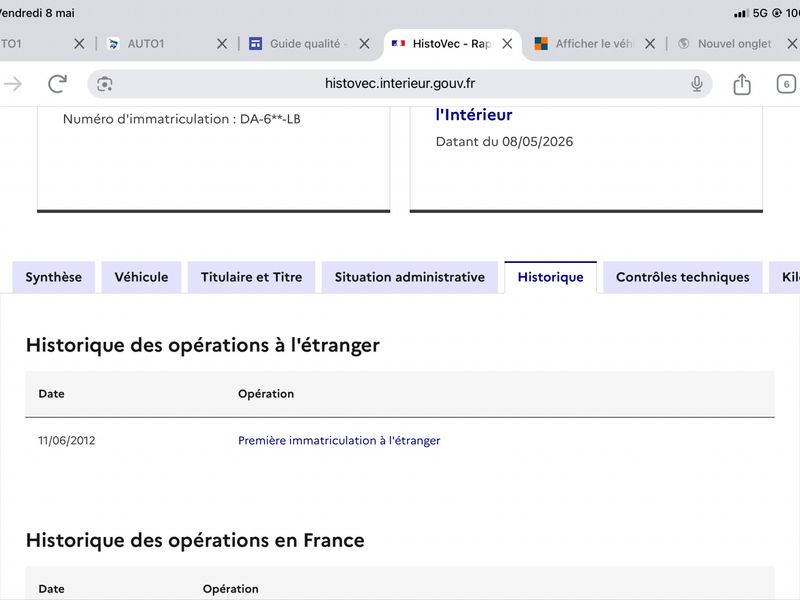
Task: Reload the page with the refresh icon
Action: 57,84
